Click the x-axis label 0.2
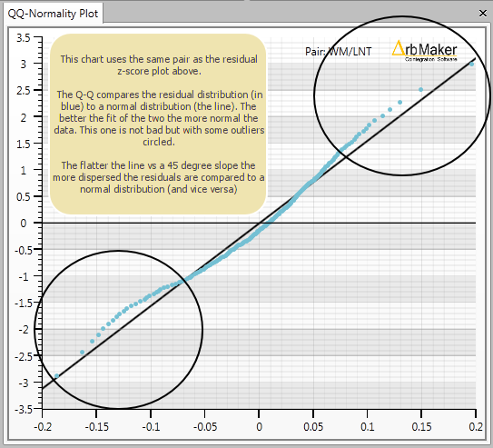Image resolution: width=493 pixels, height=448 pixels. pos(476,426)
